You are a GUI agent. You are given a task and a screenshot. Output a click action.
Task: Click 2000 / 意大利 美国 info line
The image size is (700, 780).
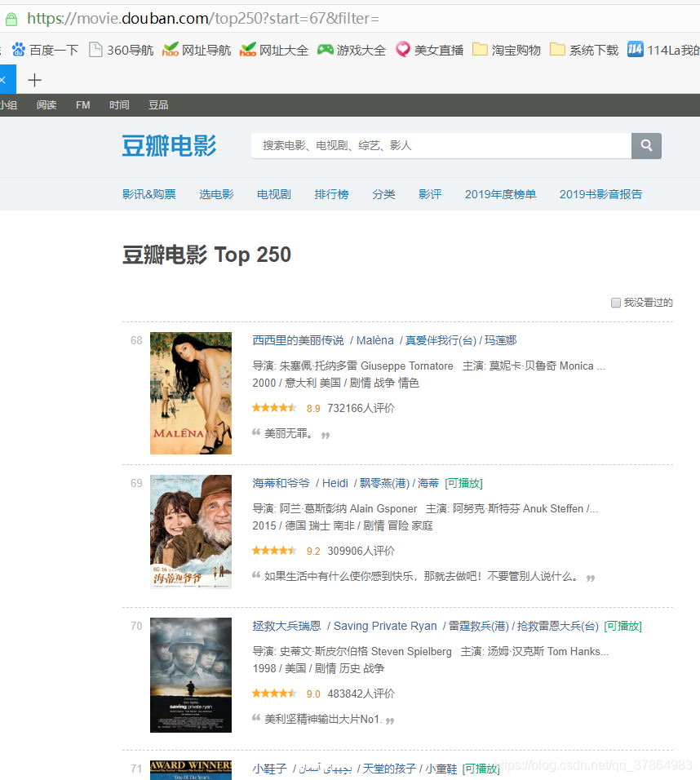(x=336, y=383)
